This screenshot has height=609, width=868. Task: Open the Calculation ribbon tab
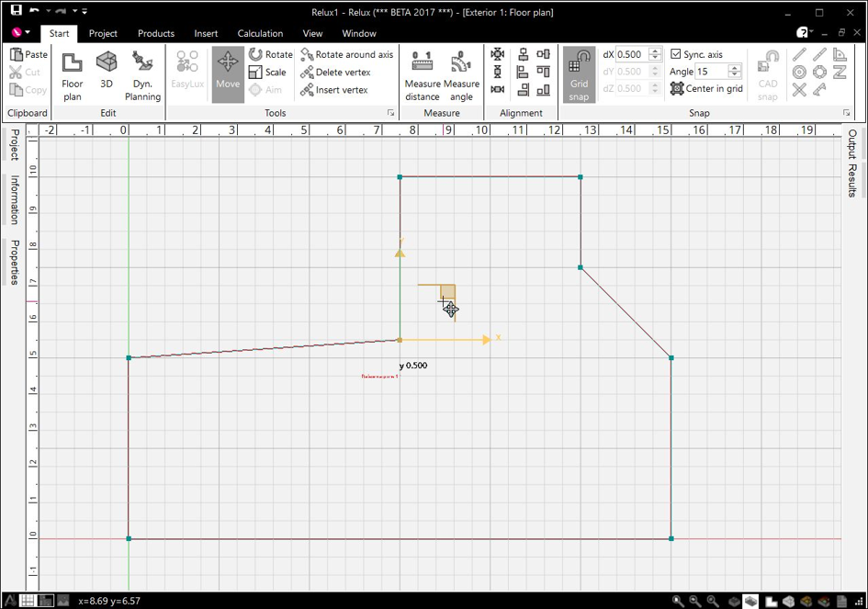coord(260,33)
